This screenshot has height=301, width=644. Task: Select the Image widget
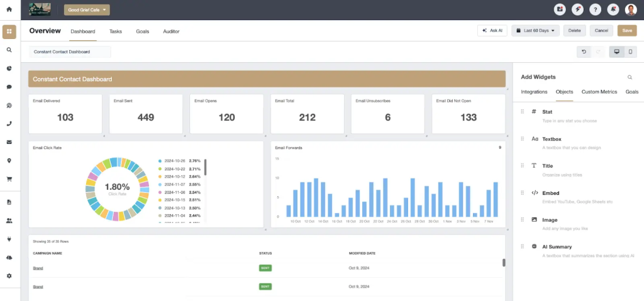[x=578, y=224]
